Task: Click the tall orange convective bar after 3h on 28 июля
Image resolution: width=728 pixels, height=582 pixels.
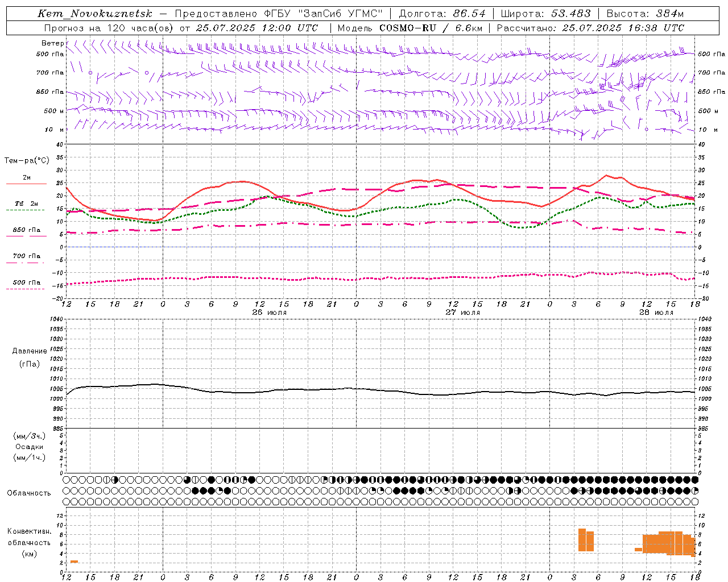Action: coord(582,540)
